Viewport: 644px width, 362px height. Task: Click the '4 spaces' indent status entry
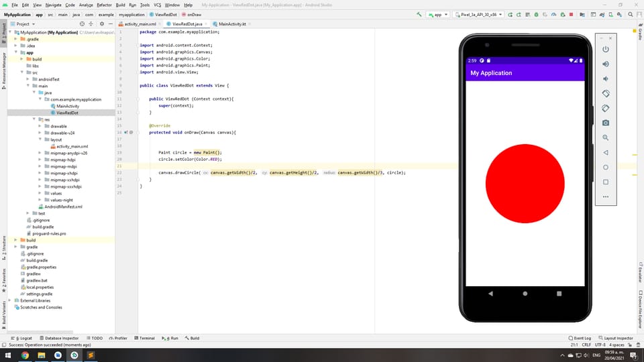616,345
